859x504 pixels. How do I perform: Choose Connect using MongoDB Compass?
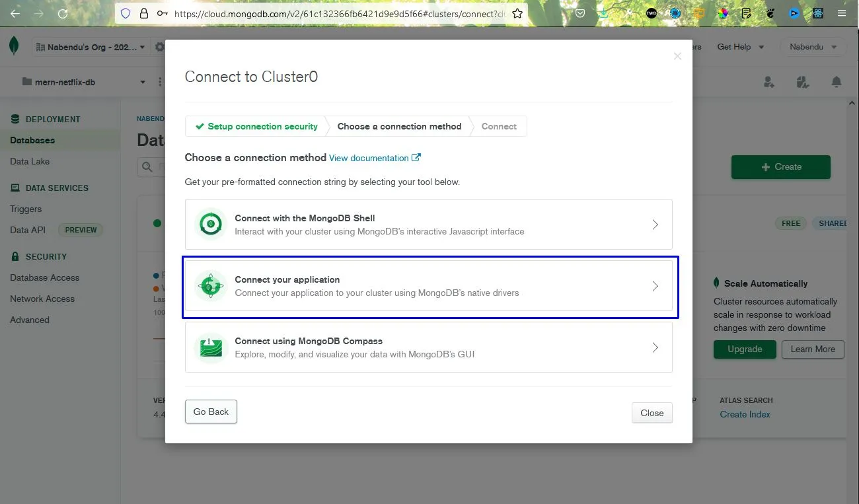point(429,347)
